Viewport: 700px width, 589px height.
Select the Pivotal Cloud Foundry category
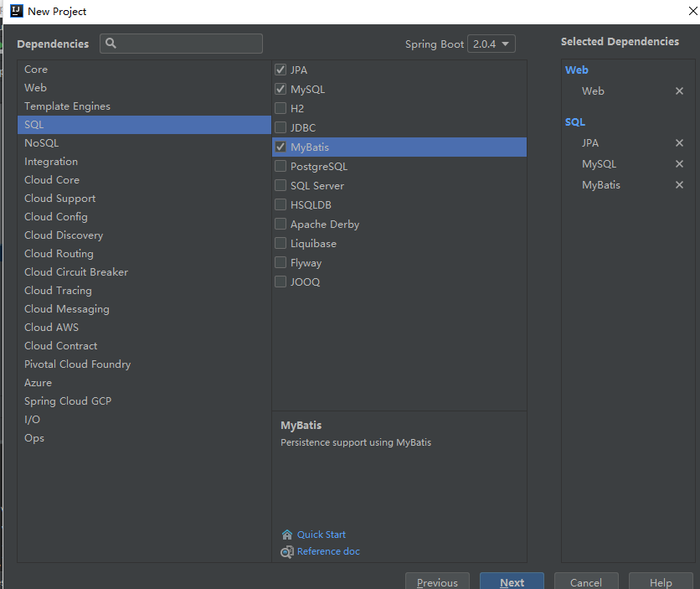[x=144, y=364]
